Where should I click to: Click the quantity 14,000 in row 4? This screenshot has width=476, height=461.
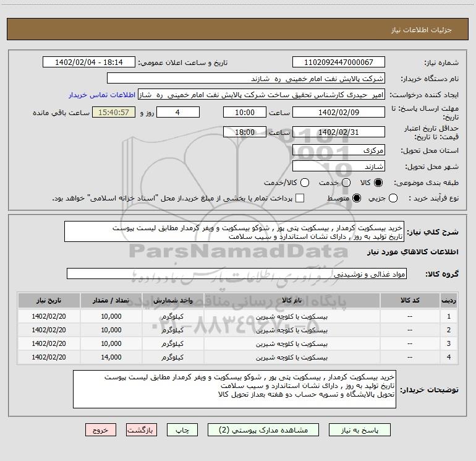click(111, 357)
